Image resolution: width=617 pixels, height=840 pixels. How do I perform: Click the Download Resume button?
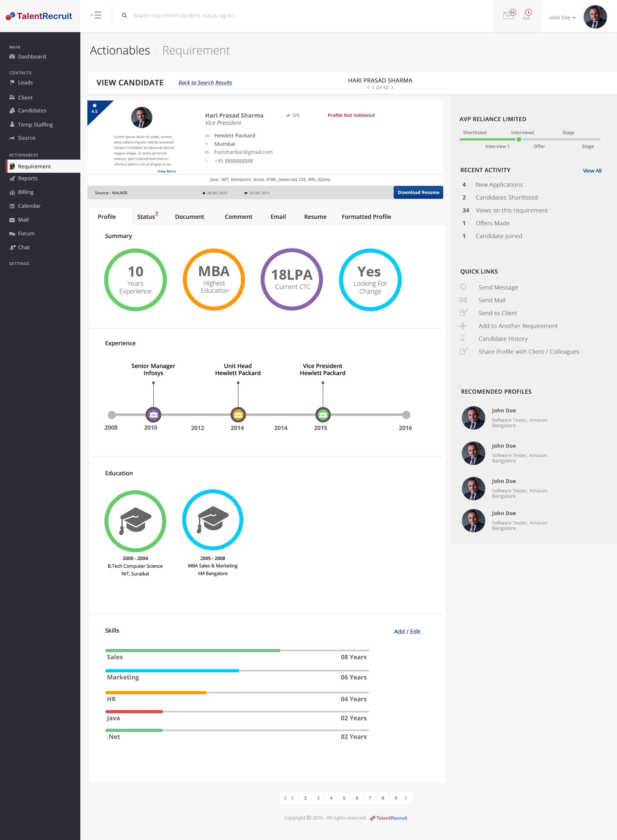(418, 192)
